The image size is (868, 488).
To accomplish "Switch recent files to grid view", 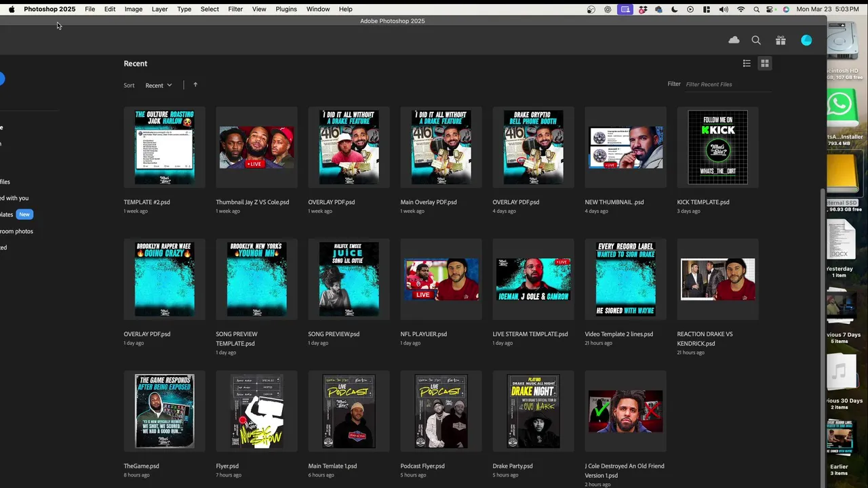I will pyautogui.click(x=765, y=63).
